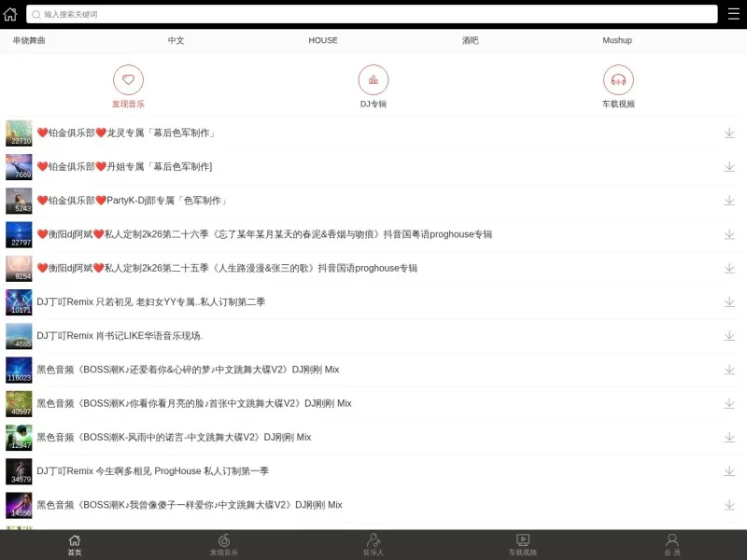Download 还爱着你&心碎的梦 track

[729, 370]
